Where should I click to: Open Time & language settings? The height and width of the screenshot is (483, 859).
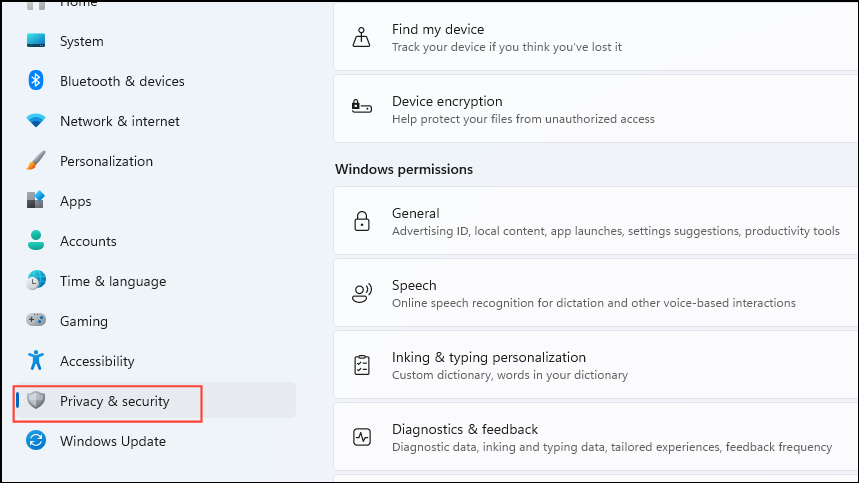pyautogui.click(x=154, y=281)
